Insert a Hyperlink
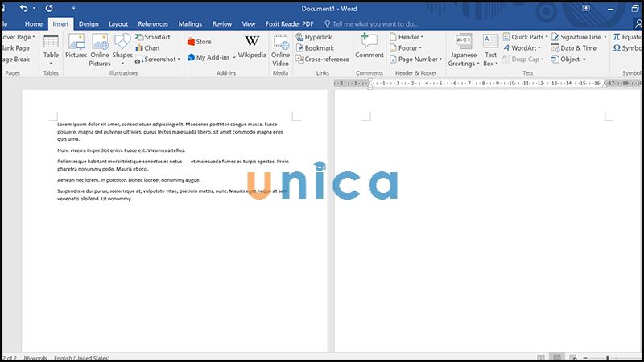 click(x=314, y=37)
